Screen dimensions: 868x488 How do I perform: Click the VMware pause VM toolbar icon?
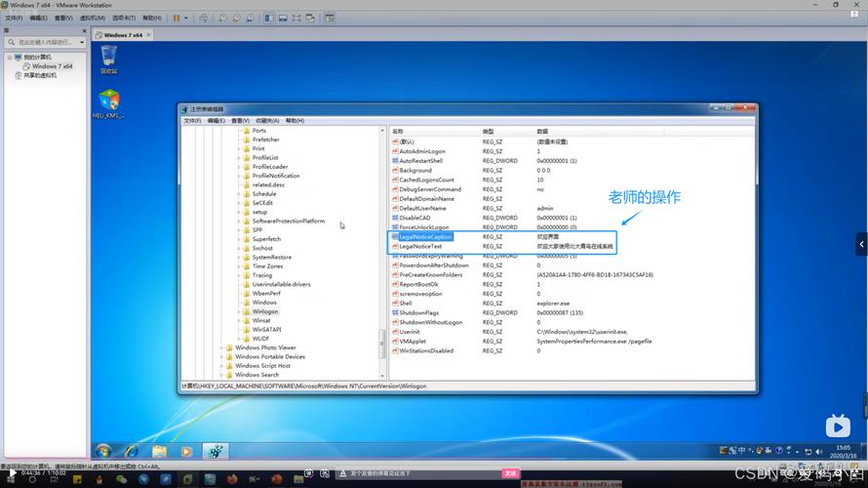click(177, 18)
